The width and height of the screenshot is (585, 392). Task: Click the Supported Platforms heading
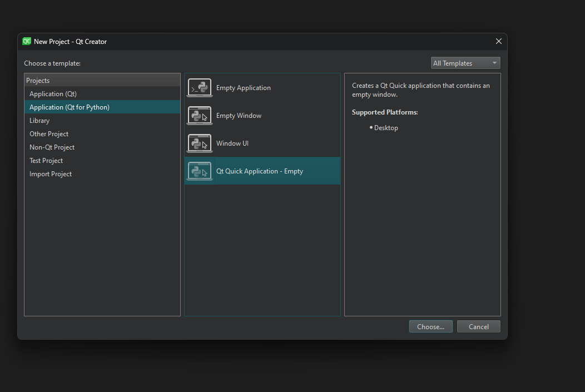click(385, 112)
